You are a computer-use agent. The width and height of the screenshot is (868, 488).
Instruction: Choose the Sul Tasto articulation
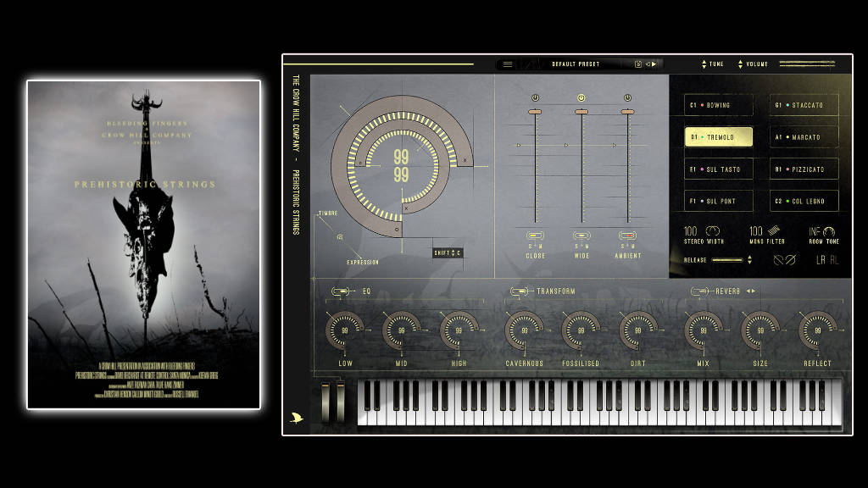pos(719,169)
